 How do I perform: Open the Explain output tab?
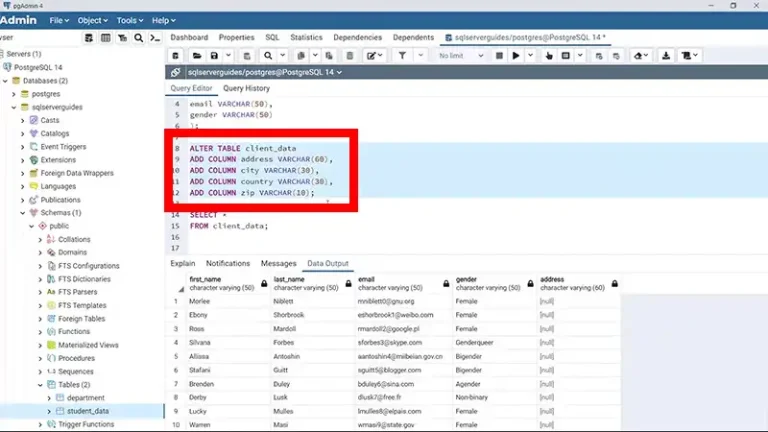pos(183,264)
